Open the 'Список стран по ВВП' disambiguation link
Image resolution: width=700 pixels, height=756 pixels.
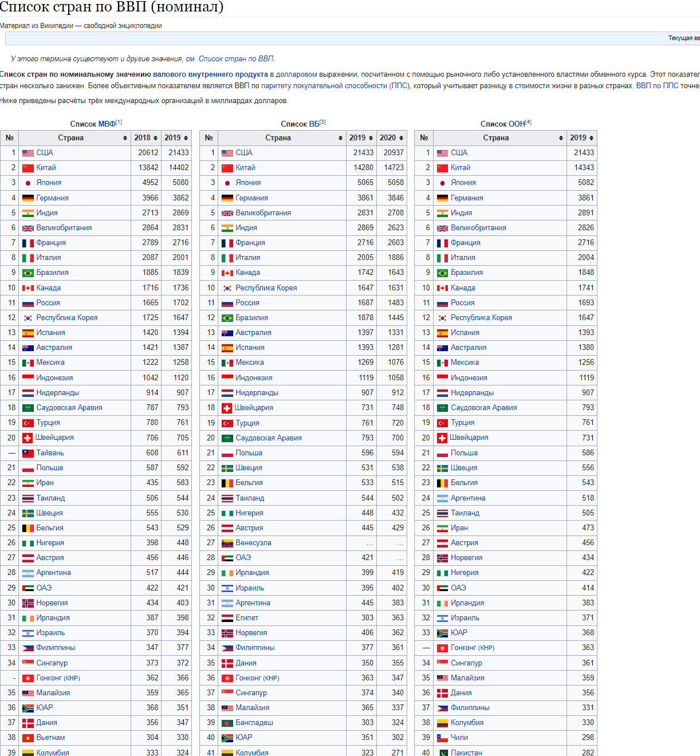click(236, 59)
